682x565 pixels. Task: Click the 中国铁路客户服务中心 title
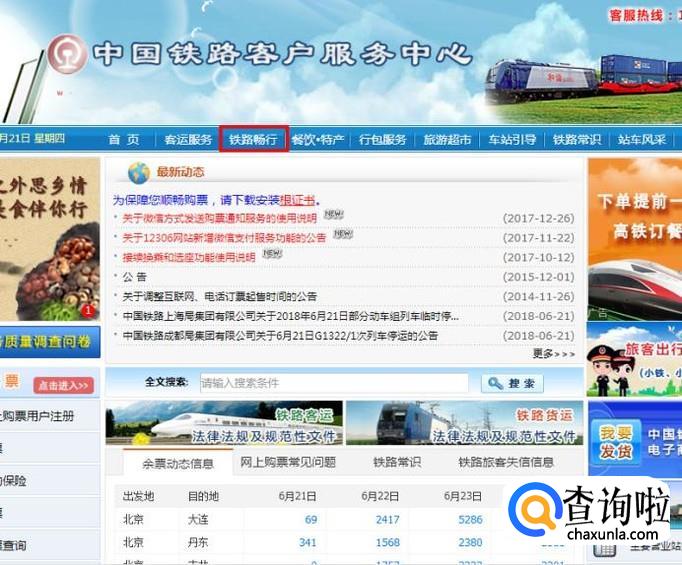click(x=283, y=54)
